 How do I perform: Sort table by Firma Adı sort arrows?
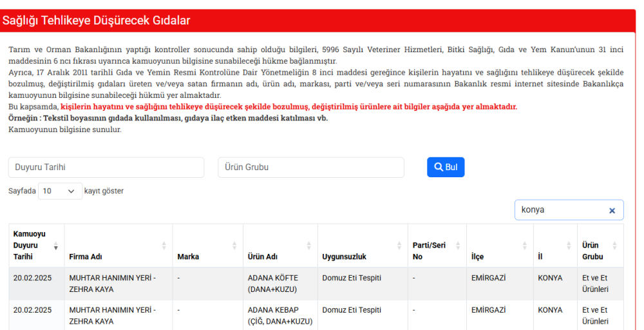click(x=164, y=246)
